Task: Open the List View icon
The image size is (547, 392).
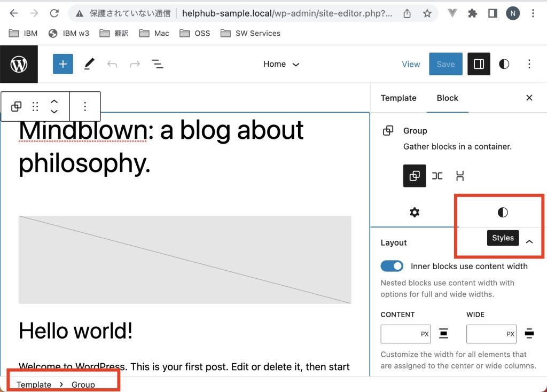Action: (x=157, y=64)
